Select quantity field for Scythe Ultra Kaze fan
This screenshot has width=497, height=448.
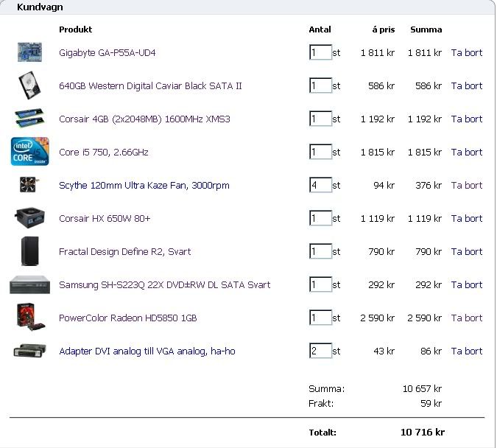coord(320,186)
